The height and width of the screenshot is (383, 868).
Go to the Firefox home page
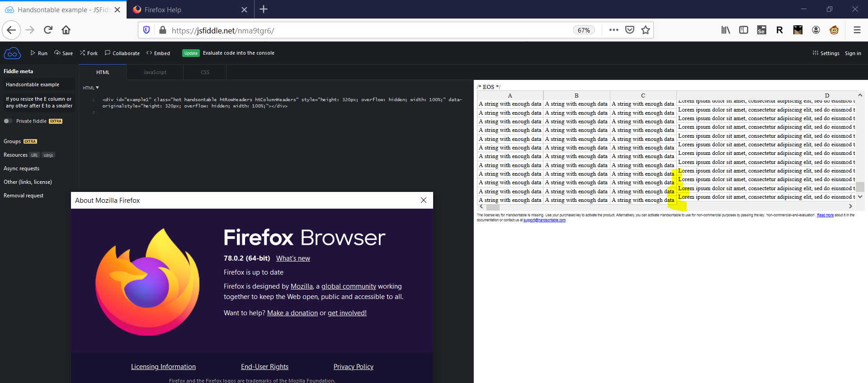coord(66,30)
